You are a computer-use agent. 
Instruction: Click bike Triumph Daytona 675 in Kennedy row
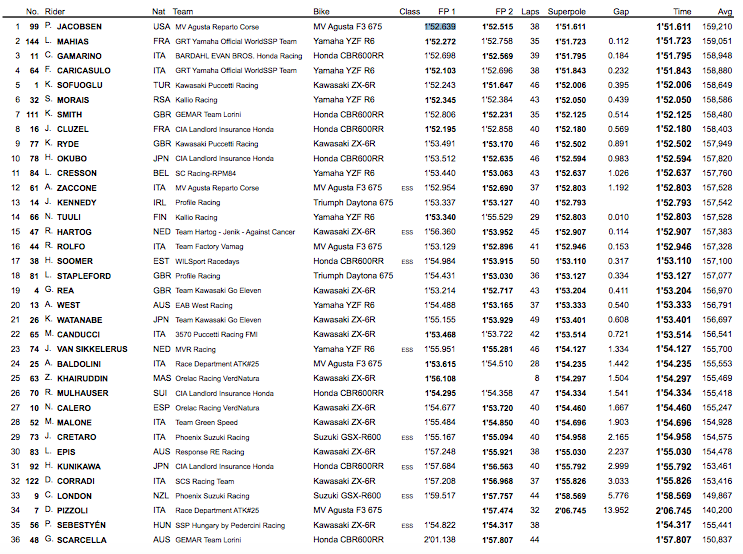(x=353, y=202)
